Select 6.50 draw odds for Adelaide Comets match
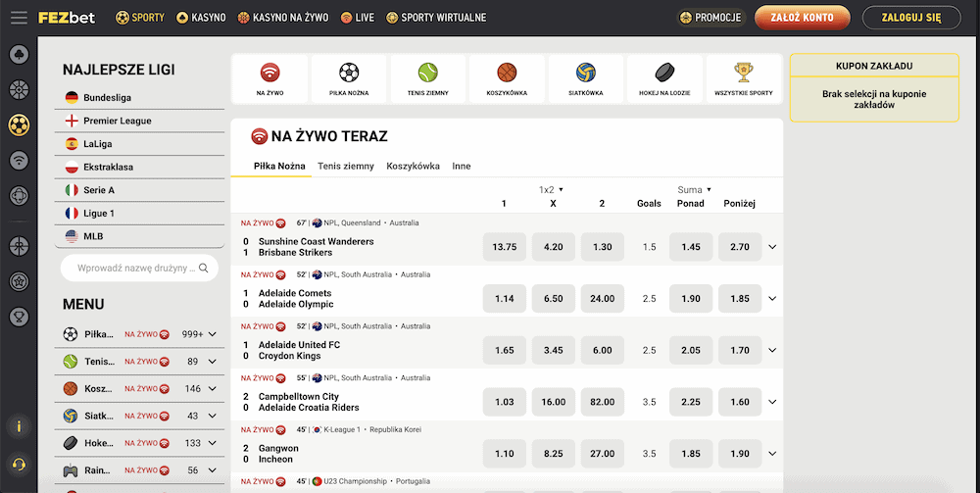Screen dimensions: 980x493 [x=553, y=299]
